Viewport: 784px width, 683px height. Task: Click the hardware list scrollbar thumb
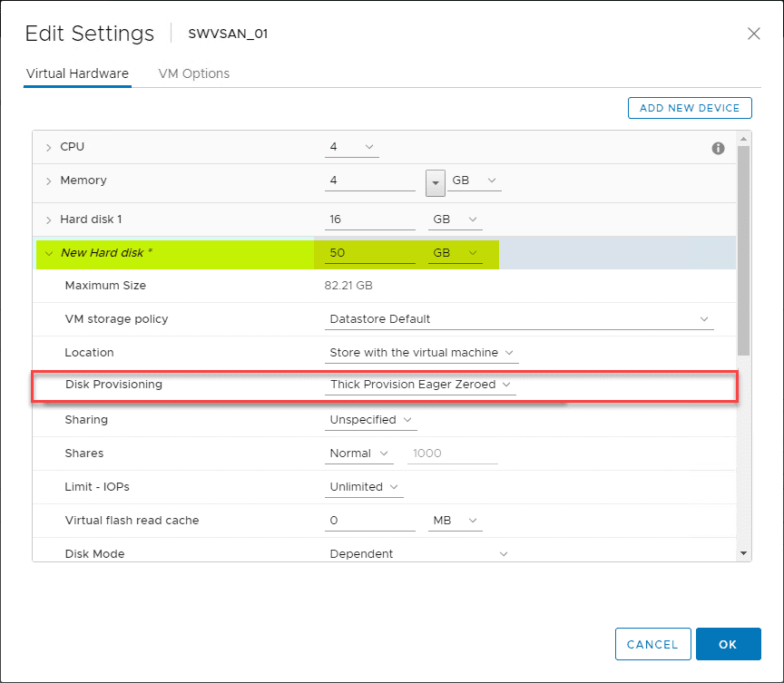pyautogui.click(x=744, y=249)
